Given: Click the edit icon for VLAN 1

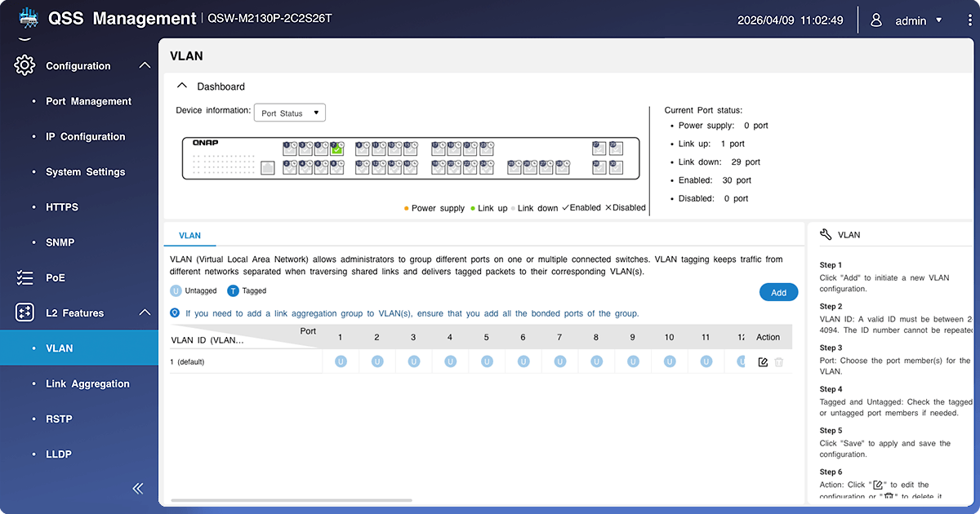Looking at the screenshot, I should tap(763, 361).
